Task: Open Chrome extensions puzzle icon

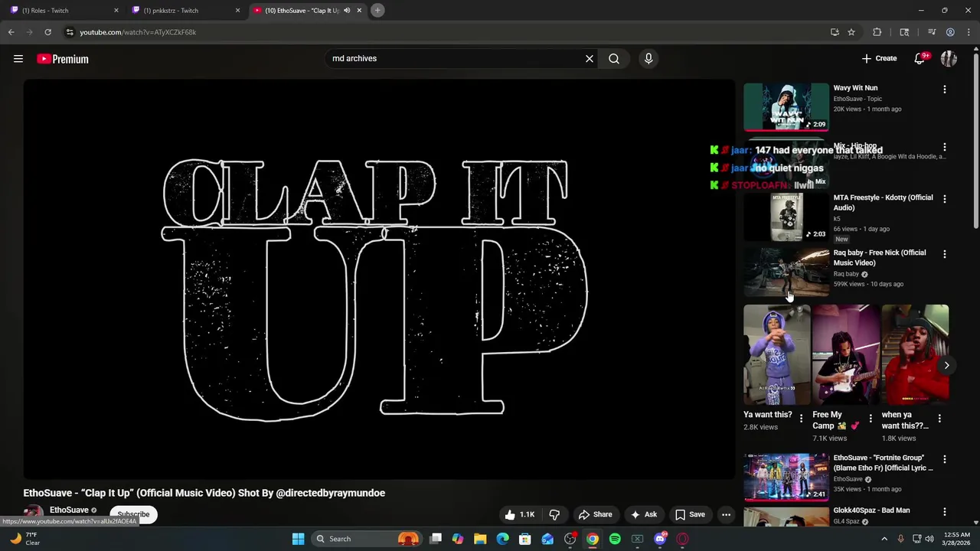Action: click(877, 32)
